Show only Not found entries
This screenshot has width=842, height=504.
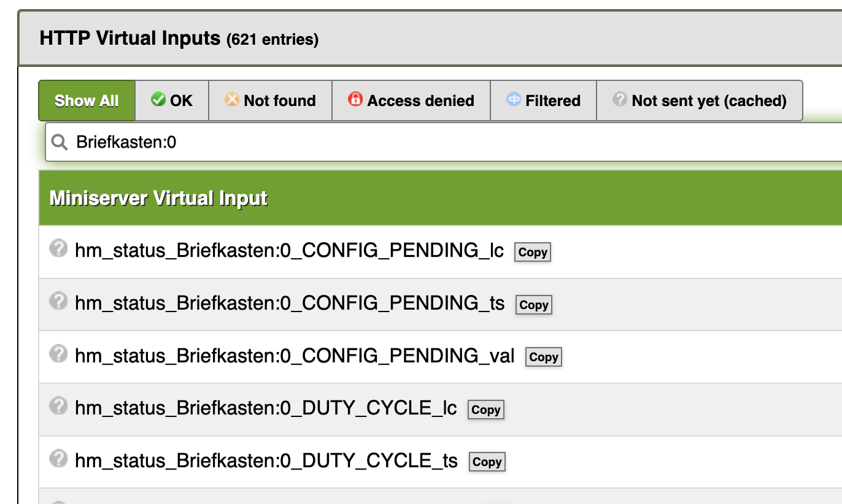tap(270, 101)
